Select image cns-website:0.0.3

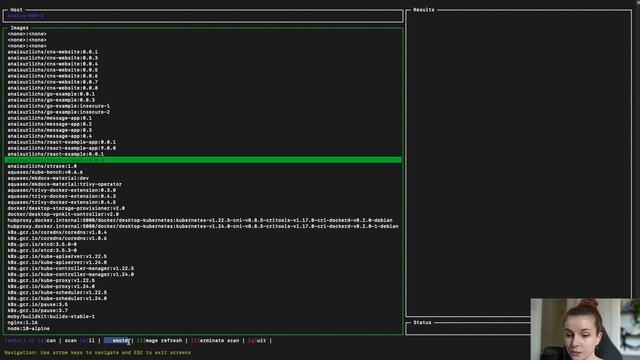tap(53, 58)
